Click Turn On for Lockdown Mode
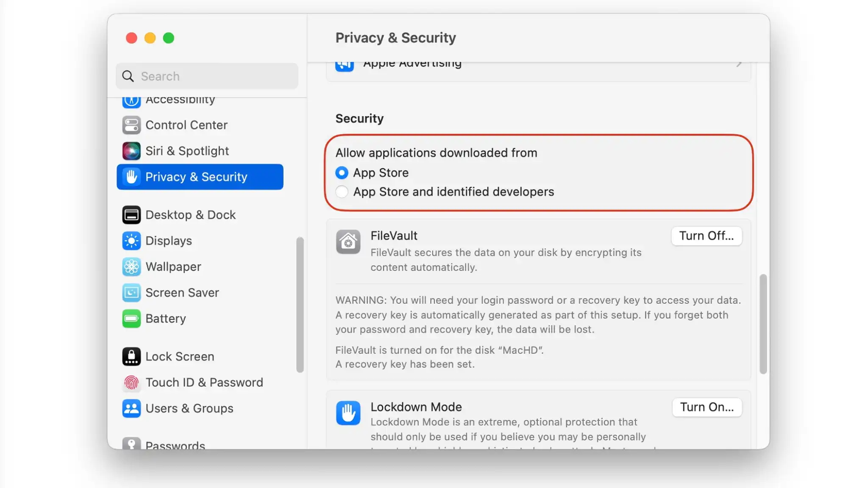Image resolution: width=868 pixels, height=488 pixels. (707, 407)
